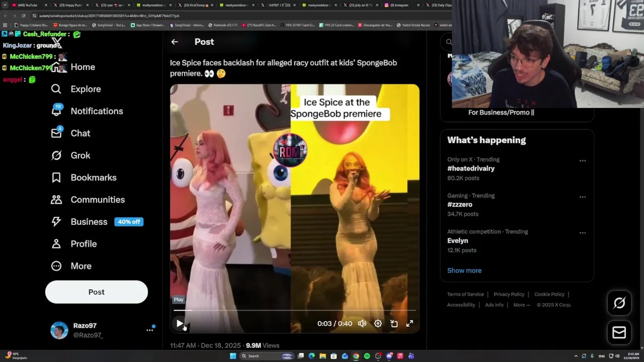
Task: Switch to the Happy Punch X tab
Action: 70,5
